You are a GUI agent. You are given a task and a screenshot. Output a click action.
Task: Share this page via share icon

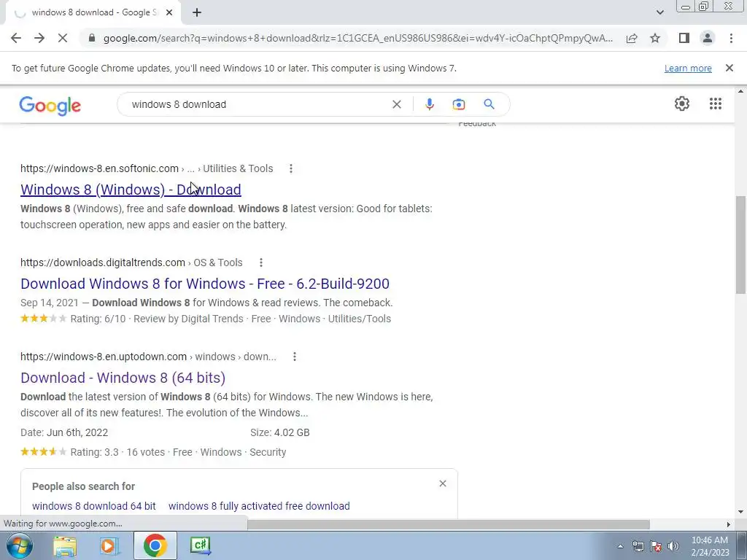[x=632, y=38]
